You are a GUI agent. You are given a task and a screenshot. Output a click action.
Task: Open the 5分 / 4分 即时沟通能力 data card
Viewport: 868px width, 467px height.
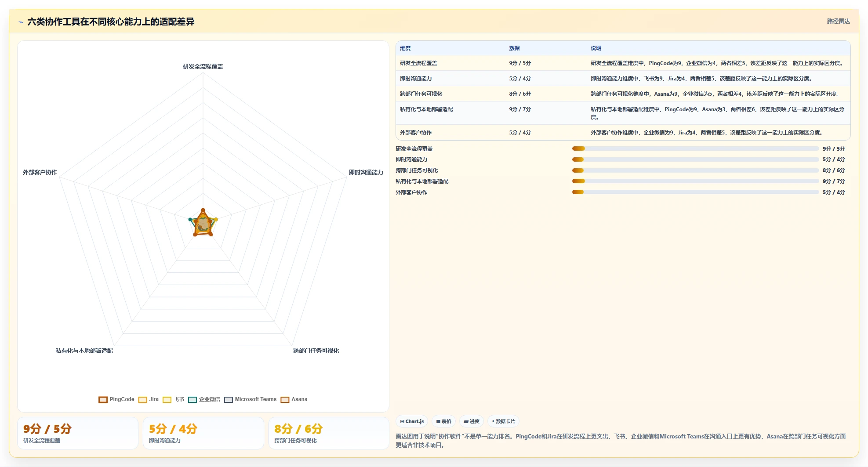coord(203,433)
